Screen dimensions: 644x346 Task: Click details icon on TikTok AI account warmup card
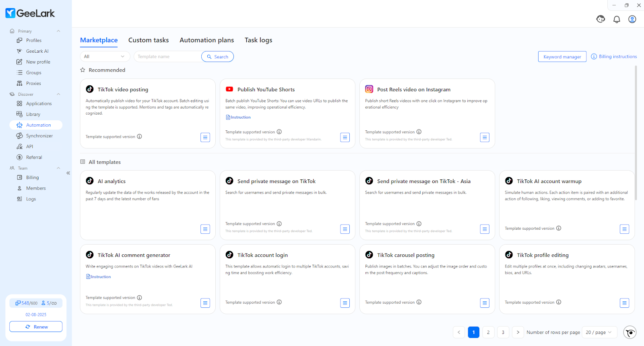point(624,229)
